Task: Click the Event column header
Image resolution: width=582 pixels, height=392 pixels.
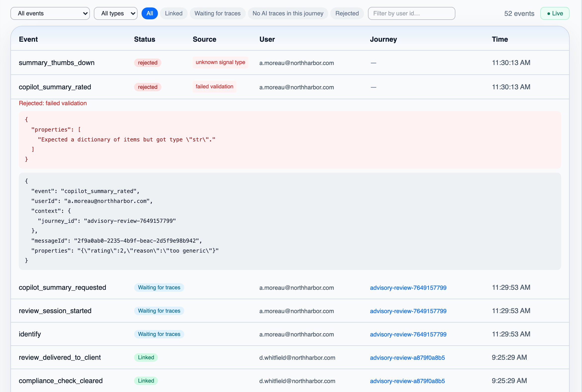Action: pos(28,39)
